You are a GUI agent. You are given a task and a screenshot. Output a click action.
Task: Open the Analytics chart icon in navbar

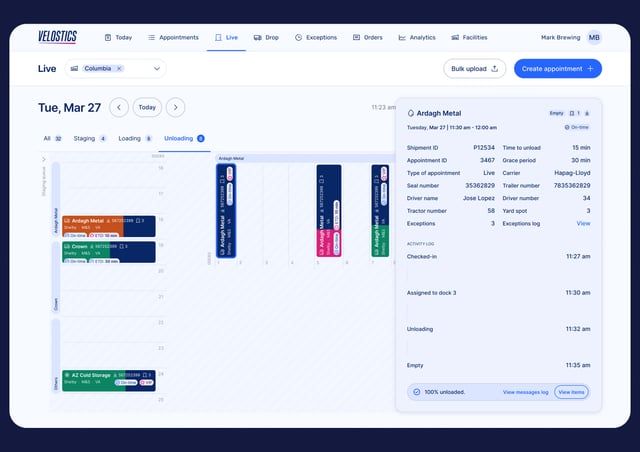click(402, 38)
